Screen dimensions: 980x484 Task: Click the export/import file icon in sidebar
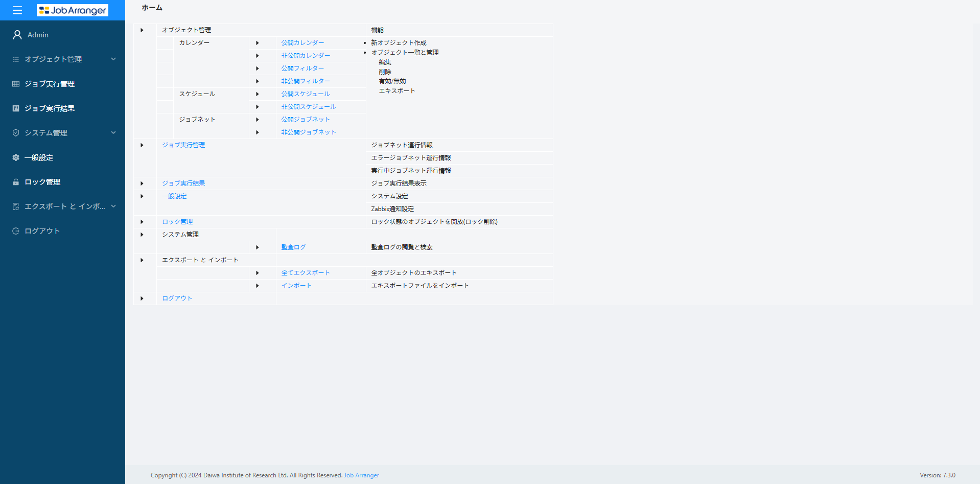[x=16, y=206]
